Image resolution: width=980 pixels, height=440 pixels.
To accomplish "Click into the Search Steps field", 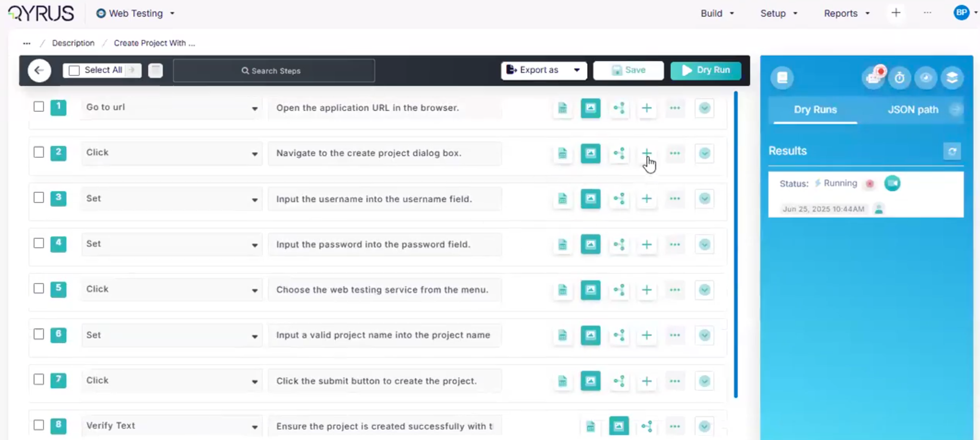I will coord(274,71).
